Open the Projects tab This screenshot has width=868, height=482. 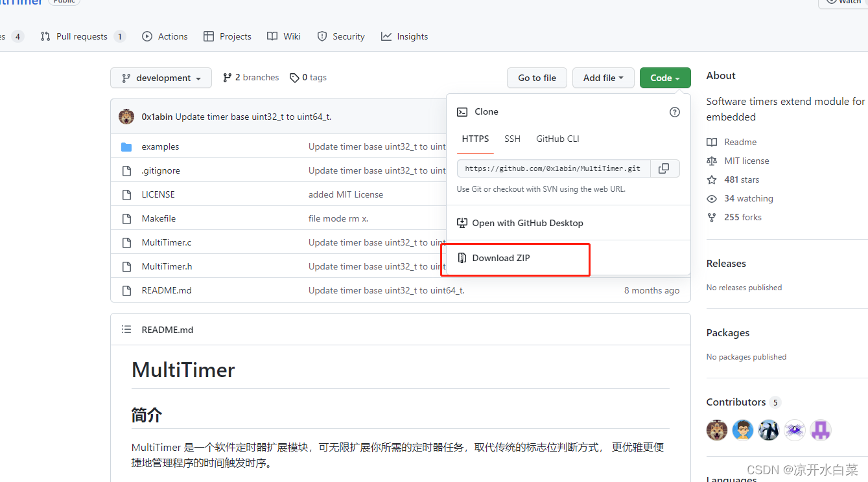coord(227,36)
